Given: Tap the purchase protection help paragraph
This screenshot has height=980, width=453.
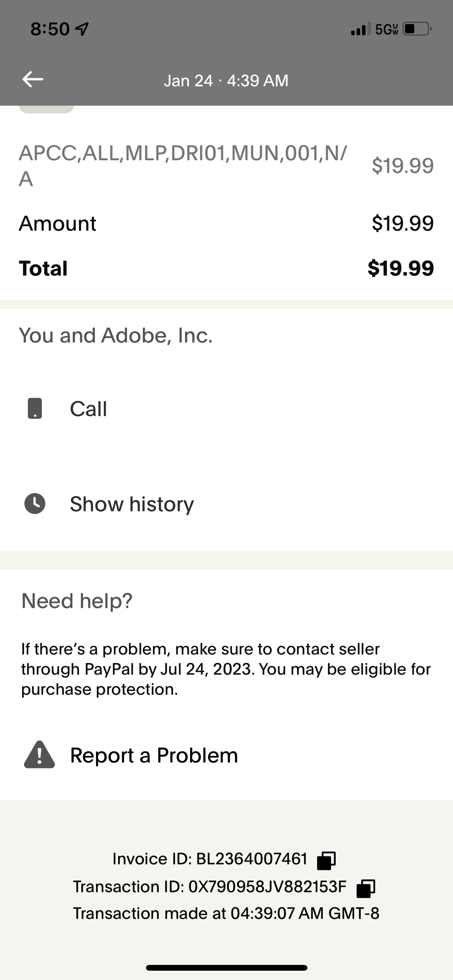Looking at the screenshot, I should click(x=226, y=669).
